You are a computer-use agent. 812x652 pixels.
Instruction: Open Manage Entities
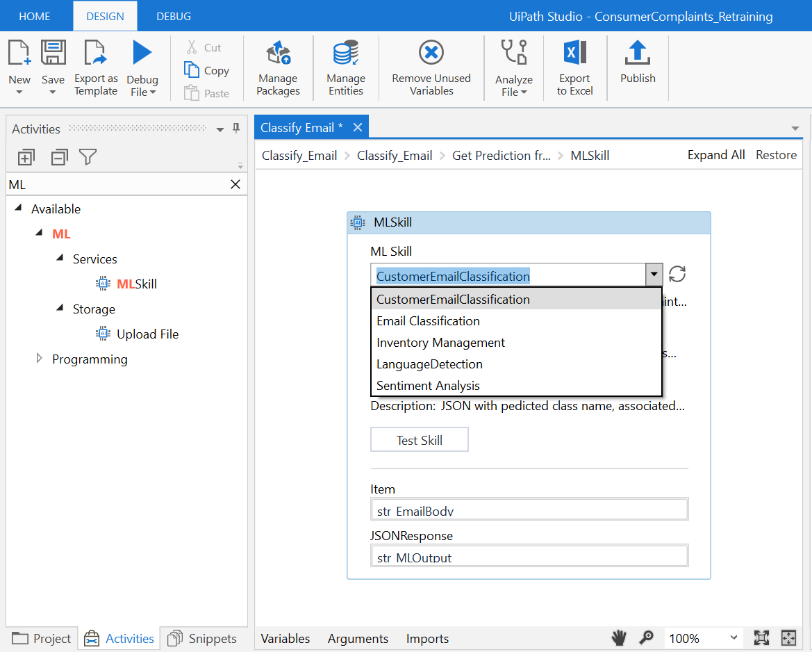coord(346,67)
